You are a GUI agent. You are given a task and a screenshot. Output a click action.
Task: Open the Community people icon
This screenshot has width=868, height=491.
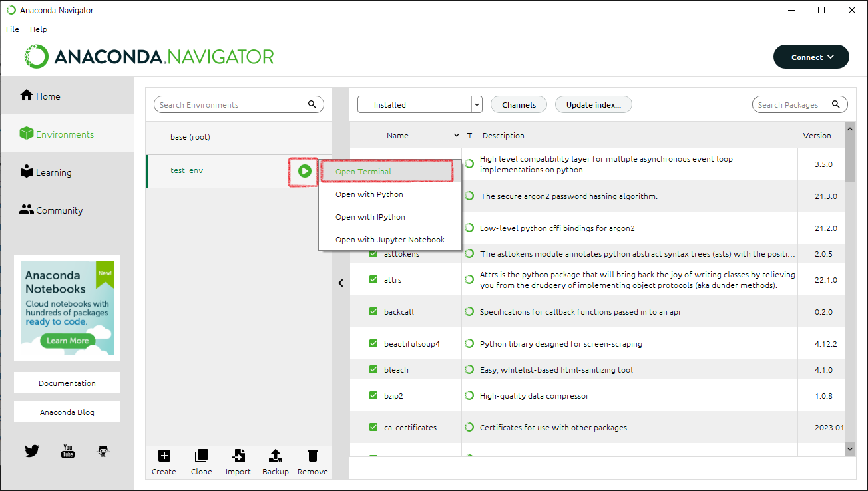pyautogui.click(x=27, y=209)
